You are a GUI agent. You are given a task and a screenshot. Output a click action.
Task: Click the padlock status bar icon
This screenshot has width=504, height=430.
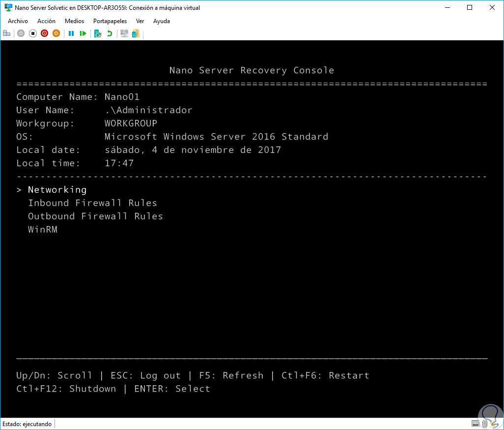coord(494,424)
